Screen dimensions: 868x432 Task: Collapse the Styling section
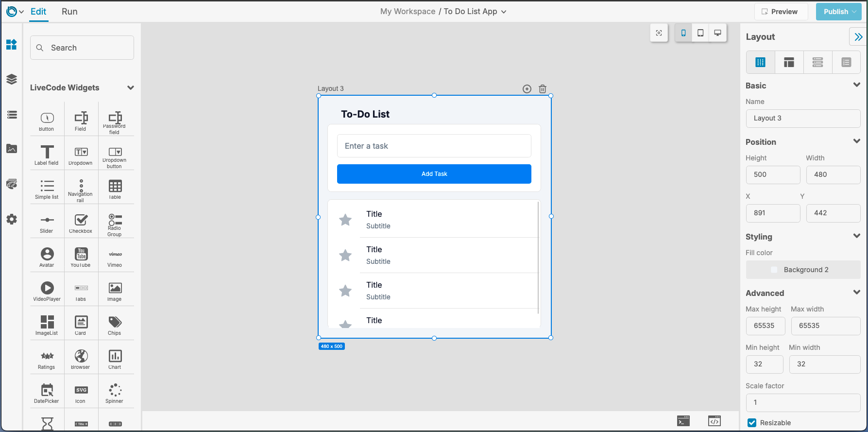[x=857, y=236]
